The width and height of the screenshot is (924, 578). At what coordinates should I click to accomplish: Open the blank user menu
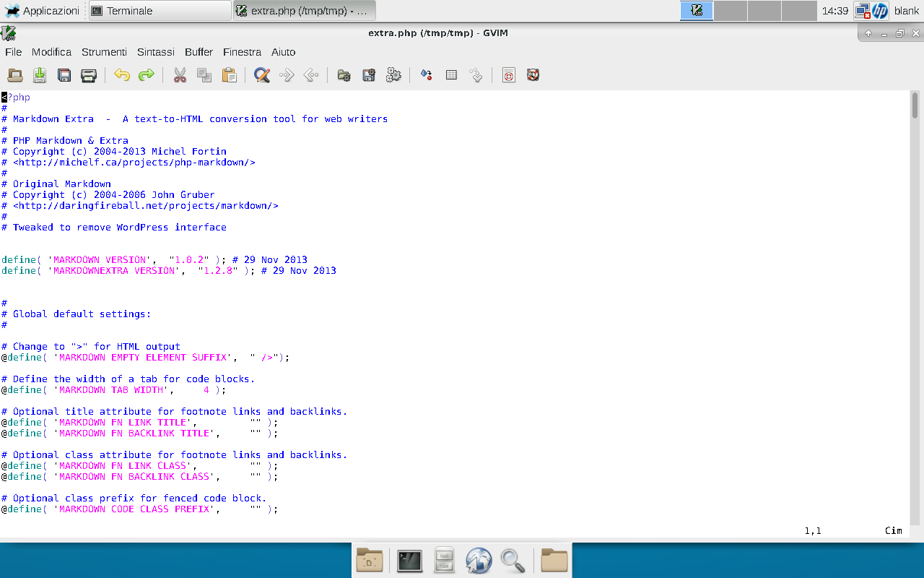(x=907, y=11)
